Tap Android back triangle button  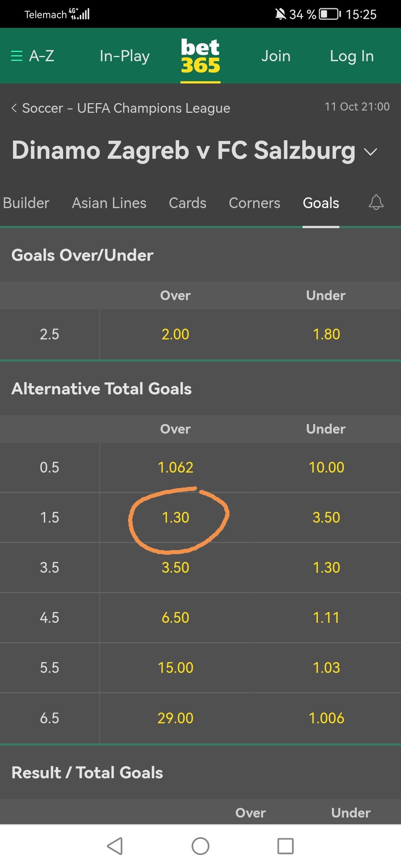(x=115, y=846)
